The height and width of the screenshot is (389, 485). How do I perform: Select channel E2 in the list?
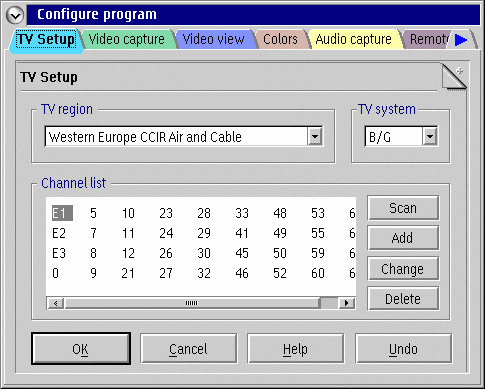pyautogui.click(x=59, y=233)
